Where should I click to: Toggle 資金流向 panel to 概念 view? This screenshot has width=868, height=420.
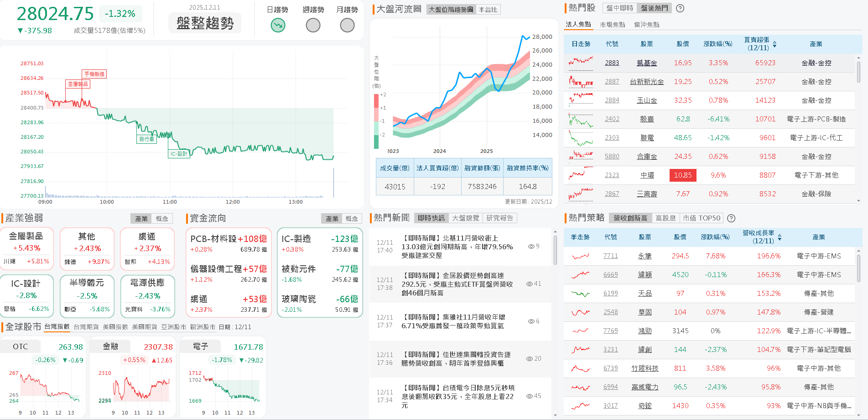(x=352, y=218)
